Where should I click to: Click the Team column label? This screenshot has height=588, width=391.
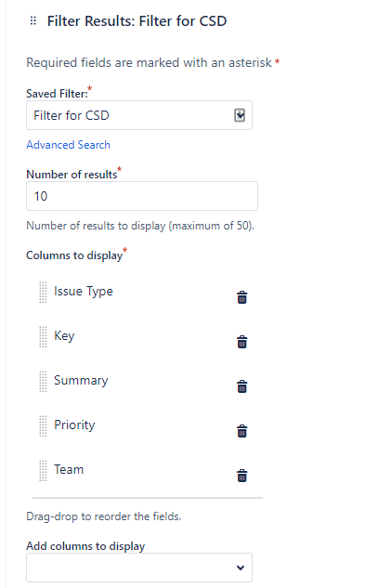69,469
